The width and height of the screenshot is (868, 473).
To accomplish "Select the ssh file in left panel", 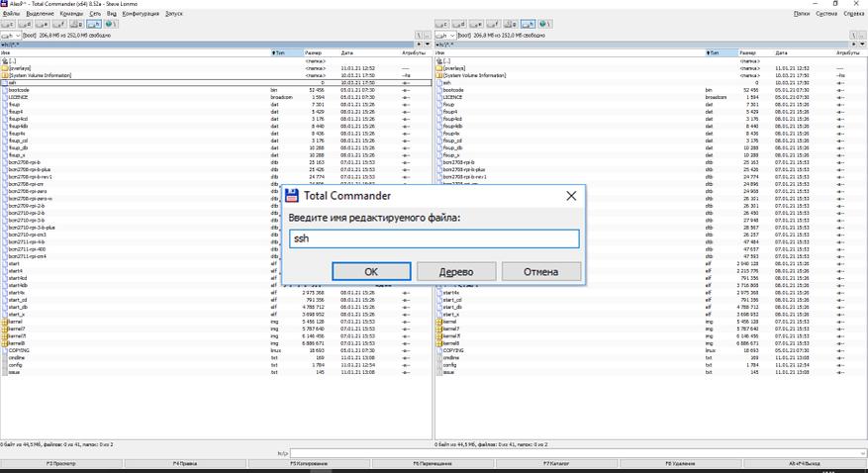I will coord(216,82).
